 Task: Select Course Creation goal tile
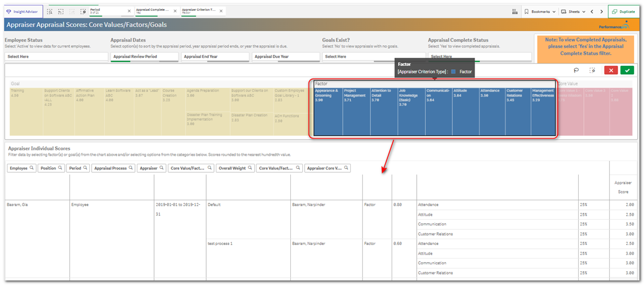click(x=173, y=111)
